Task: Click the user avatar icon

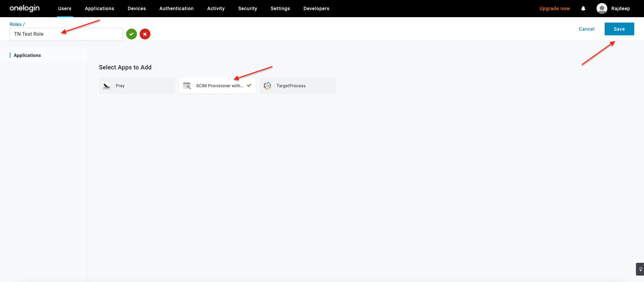Action: tap(602, 8)
